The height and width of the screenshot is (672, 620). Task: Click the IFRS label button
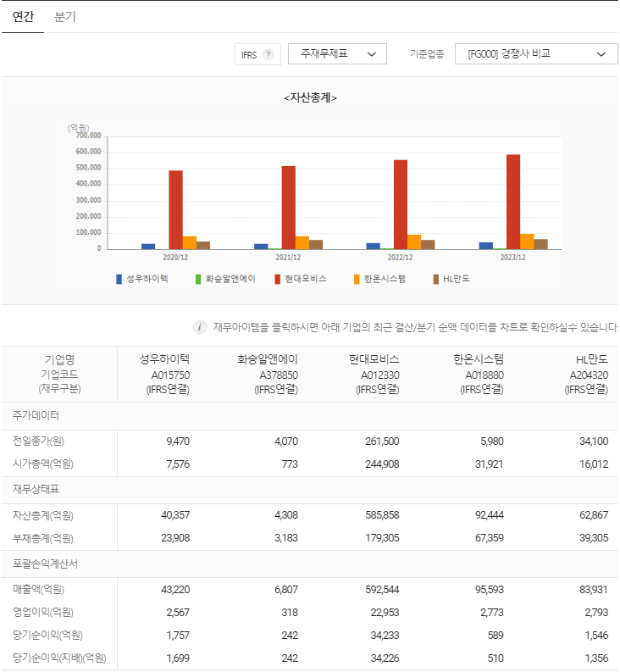[x=257, y=54]
